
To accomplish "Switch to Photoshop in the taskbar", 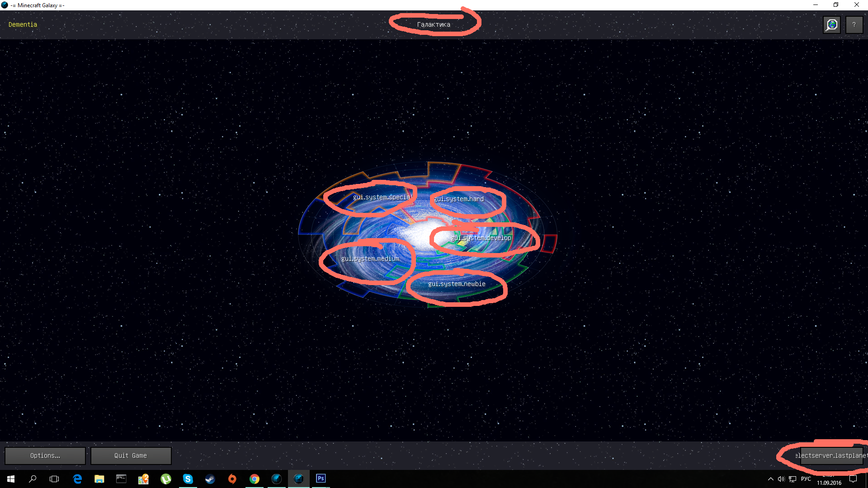I will (321, 479).
